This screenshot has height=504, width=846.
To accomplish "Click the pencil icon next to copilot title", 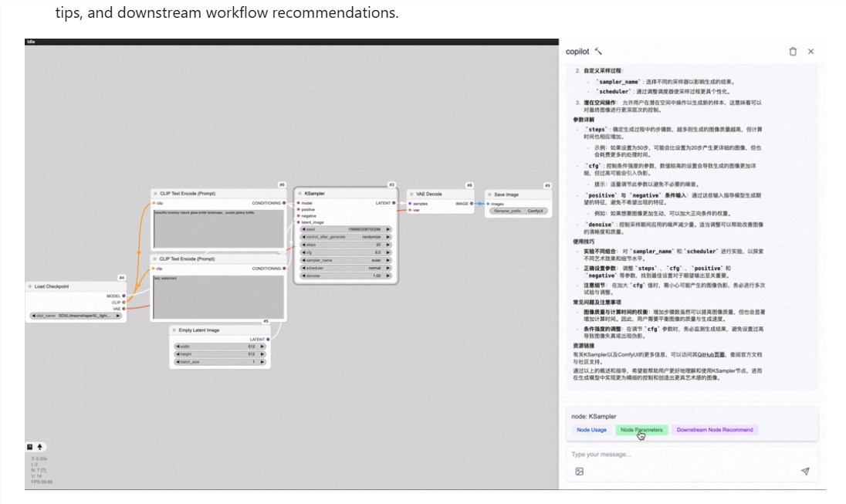I will point(598,51).
